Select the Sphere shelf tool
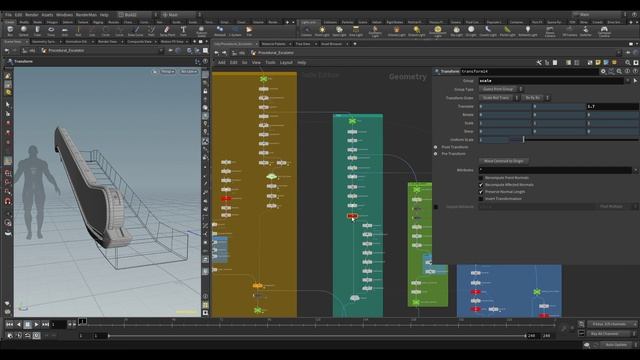Viewport: 640px width, 360px height. (x=24, y=31)
